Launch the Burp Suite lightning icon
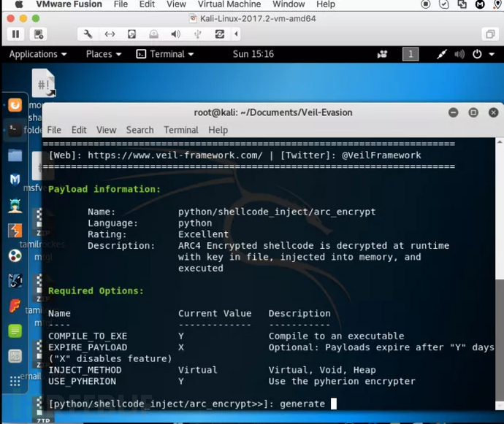 click(x=15, y=231)
